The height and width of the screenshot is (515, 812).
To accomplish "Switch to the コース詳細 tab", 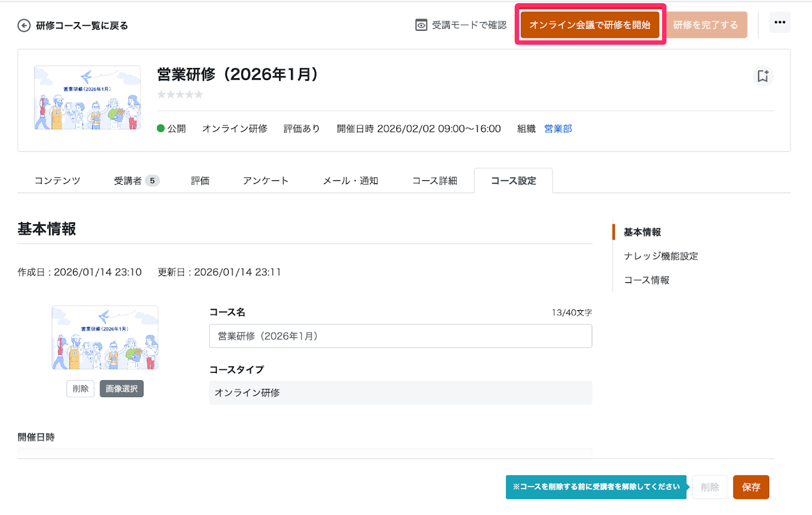I will click(435, 180).
